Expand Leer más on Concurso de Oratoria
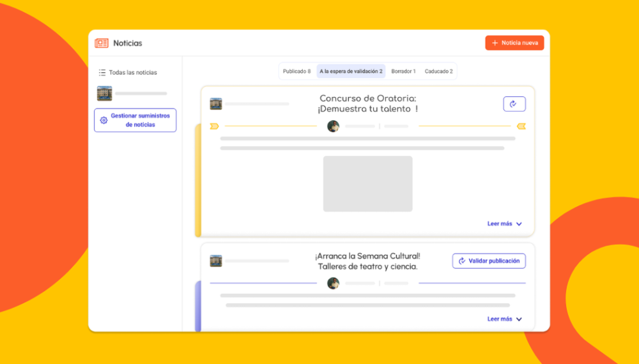The image size is (639, 364). pyautogui.click(x=504, y=224)
